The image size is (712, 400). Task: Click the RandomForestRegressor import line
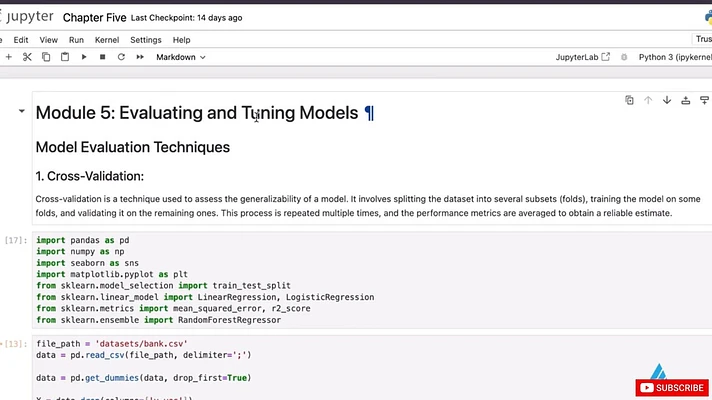158,320
